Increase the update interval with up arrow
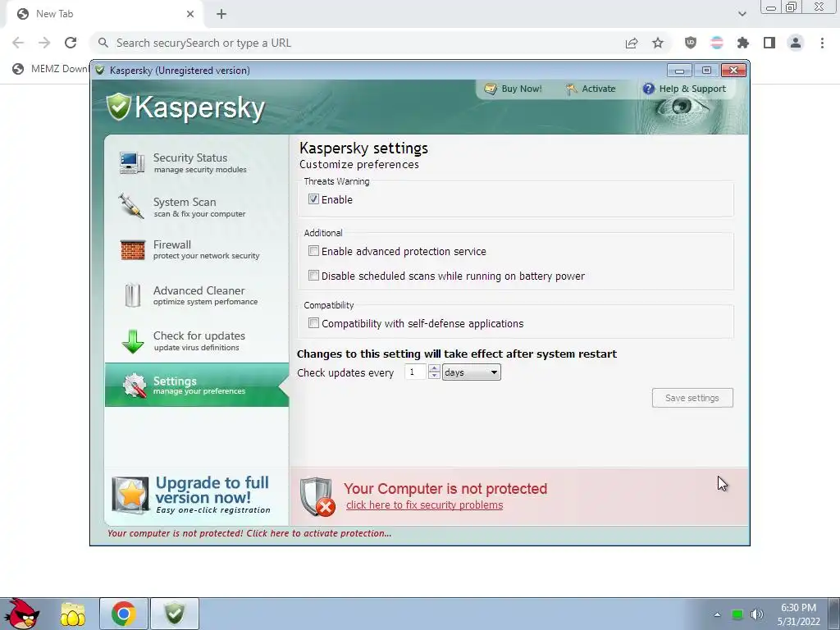This screenshot has width=840, height=630. click(x=435, y=368)
